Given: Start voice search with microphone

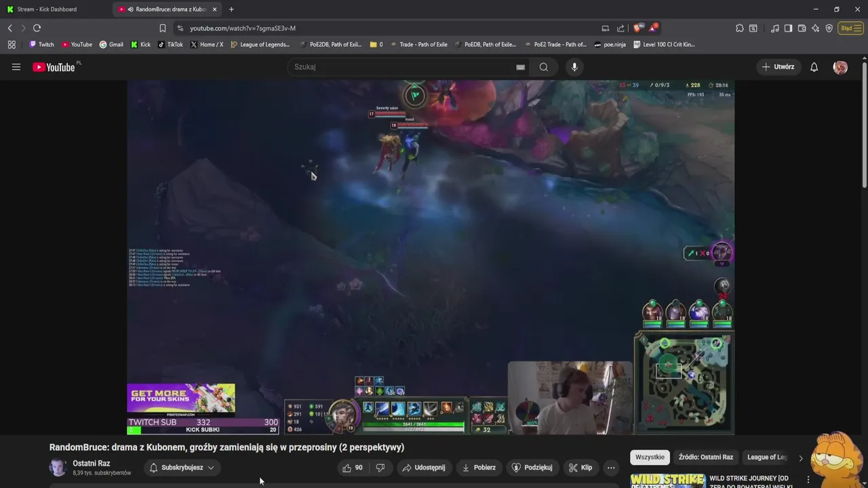Looking at the screenshot, I should (x=574, y=67).
